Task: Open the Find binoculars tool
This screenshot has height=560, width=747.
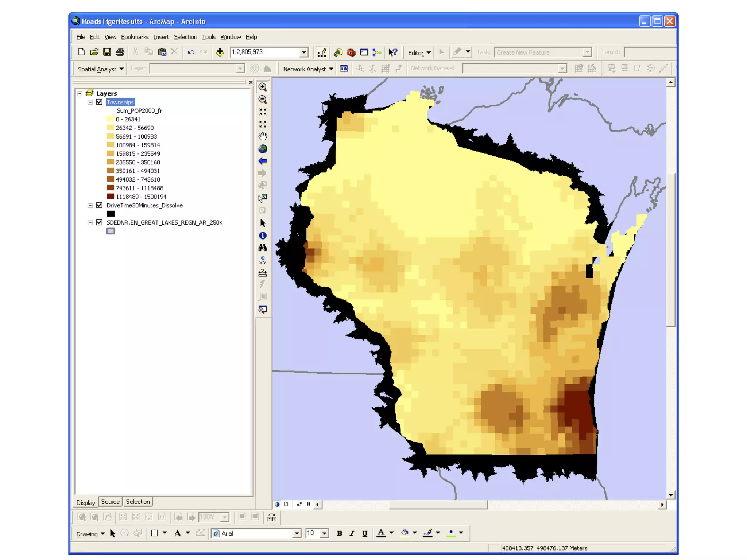Action: (x=262, y=248)
